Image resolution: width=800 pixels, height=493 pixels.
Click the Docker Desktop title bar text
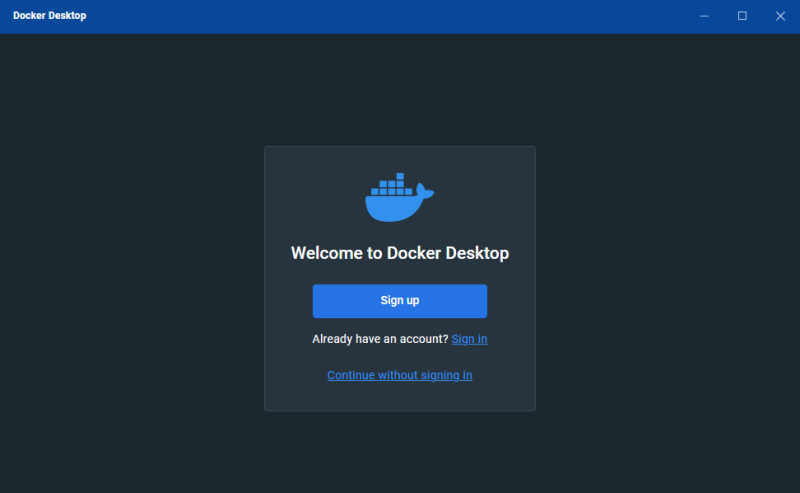pos(49,16)
